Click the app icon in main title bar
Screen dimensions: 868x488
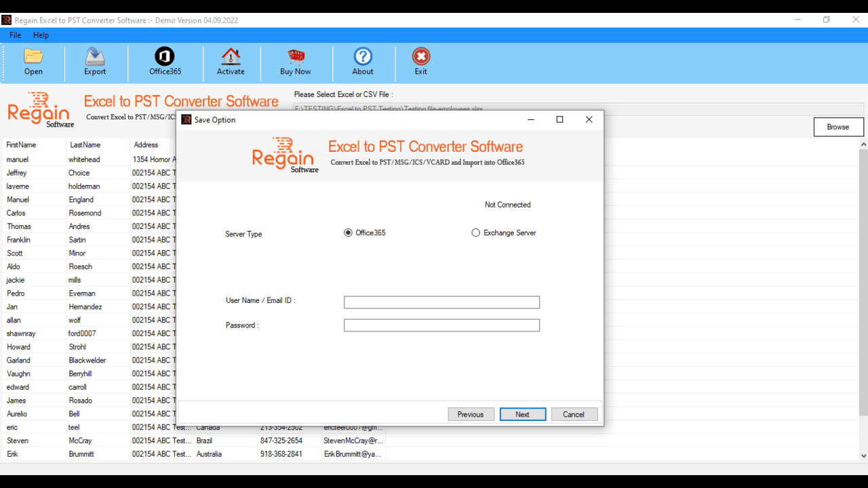pyautogui.click(x=6, y=20)
